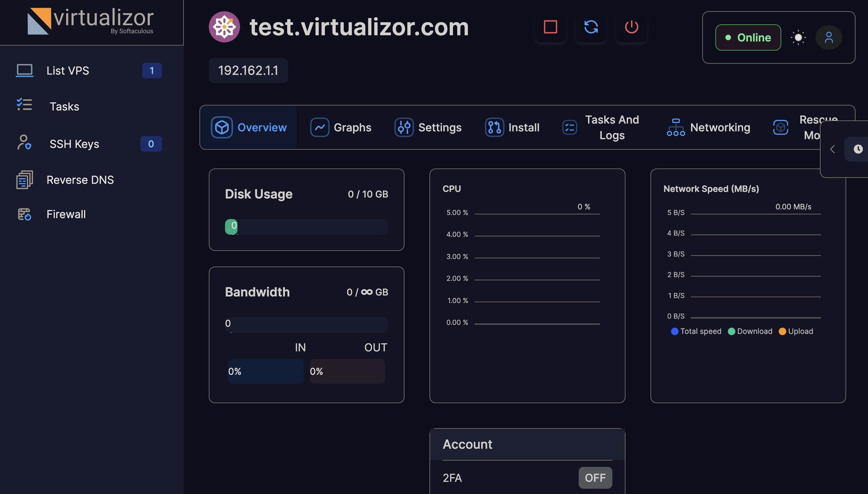Click the Disk Usage heading
This screenshot has width=868, height=494.
[258, 194]
